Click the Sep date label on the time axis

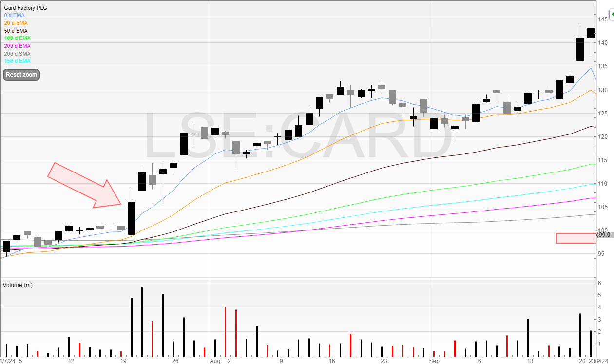click(x=435, y=361)
